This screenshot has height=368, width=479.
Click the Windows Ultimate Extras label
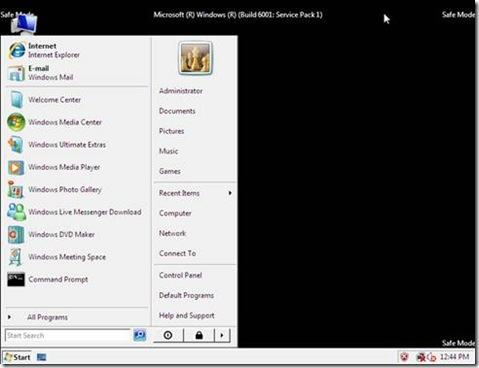(67, 145)
